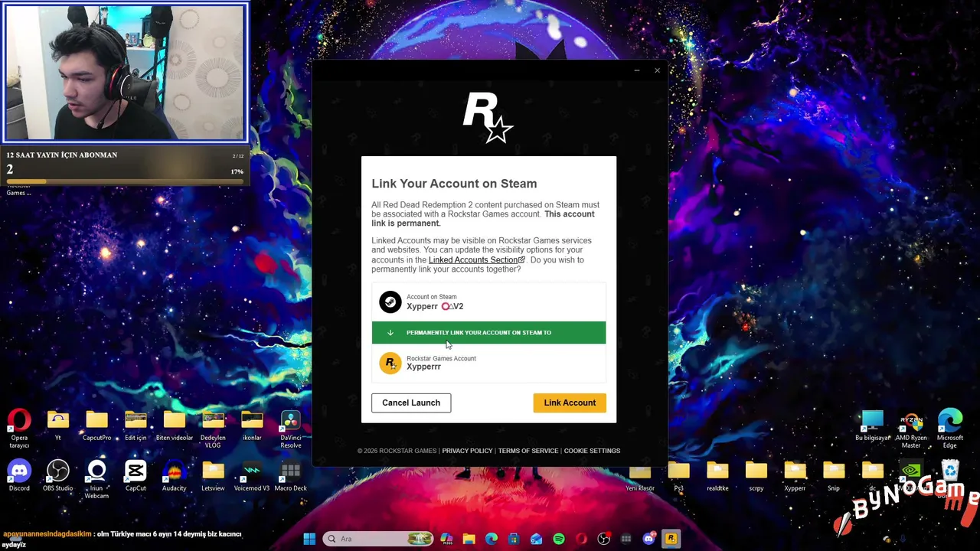Launch the Macro Deck desktop shortcut
The width and height of the screenshot is (980, 551).
pos(290,476)
